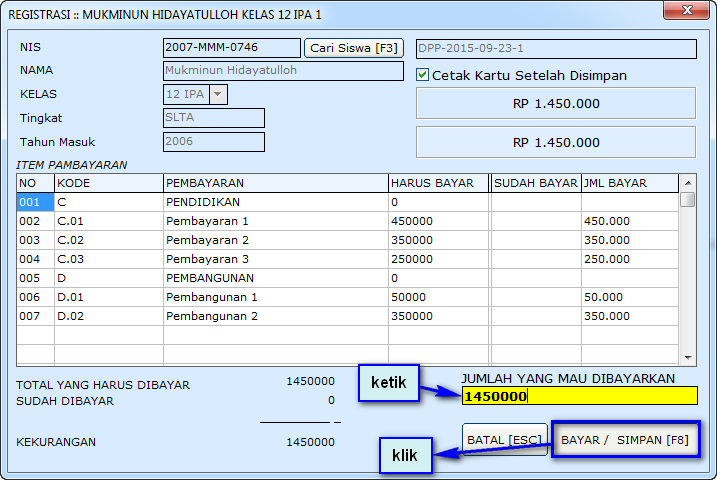This screenshot has width=717, height=480.
Task: Click the yellow Jumlah Yang Mau Dibayarkan field
Action: click(579, 396)
